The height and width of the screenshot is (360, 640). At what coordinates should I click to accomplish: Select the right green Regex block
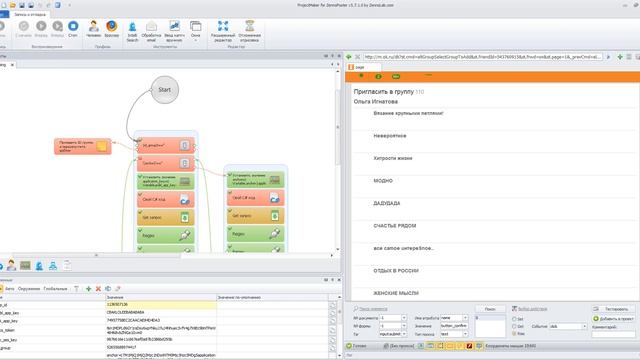point(256,233)
